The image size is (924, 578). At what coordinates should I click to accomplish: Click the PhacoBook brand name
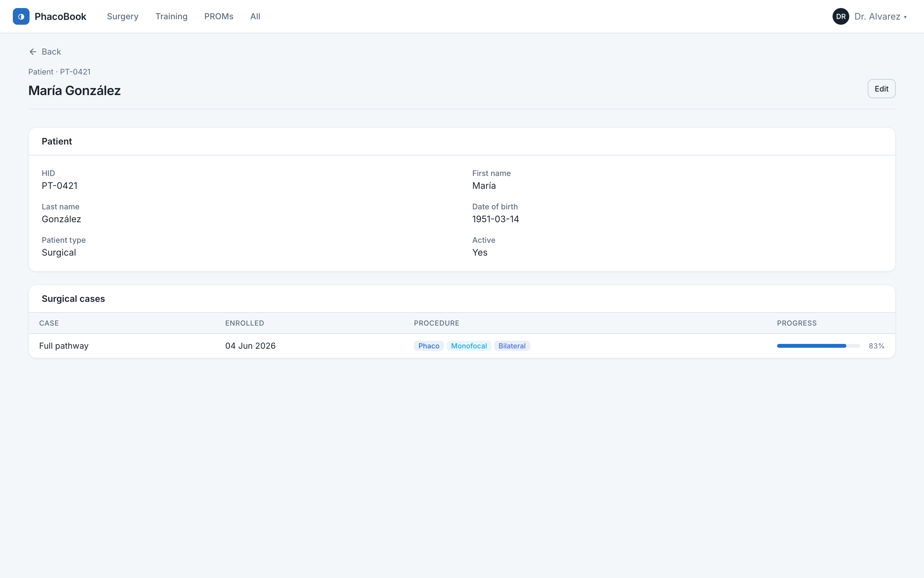[60, 16]
